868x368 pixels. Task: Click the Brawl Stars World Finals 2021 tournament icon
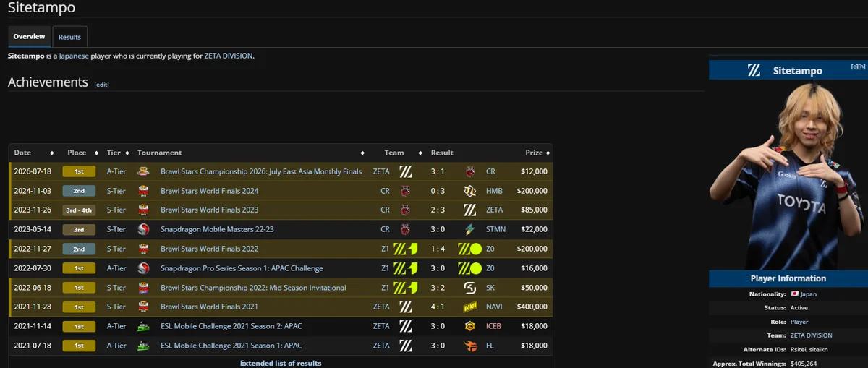click(x=143, y=307)
